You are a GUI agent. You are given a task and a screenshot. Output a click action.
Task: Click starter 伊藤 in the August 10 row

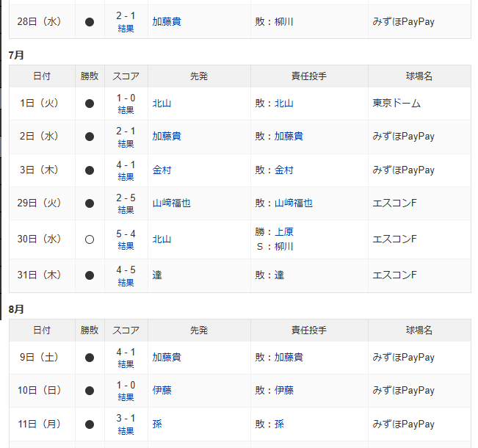(162, 391)
